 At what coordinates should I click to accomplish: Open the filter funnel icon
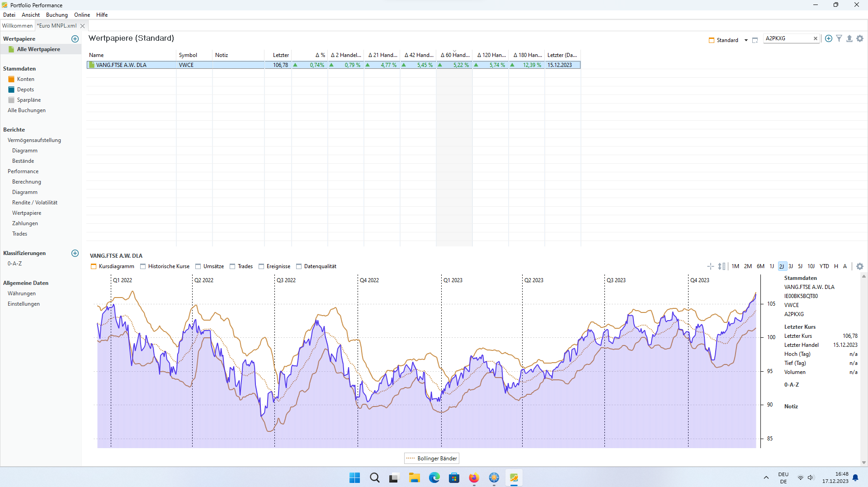(839, 38)
